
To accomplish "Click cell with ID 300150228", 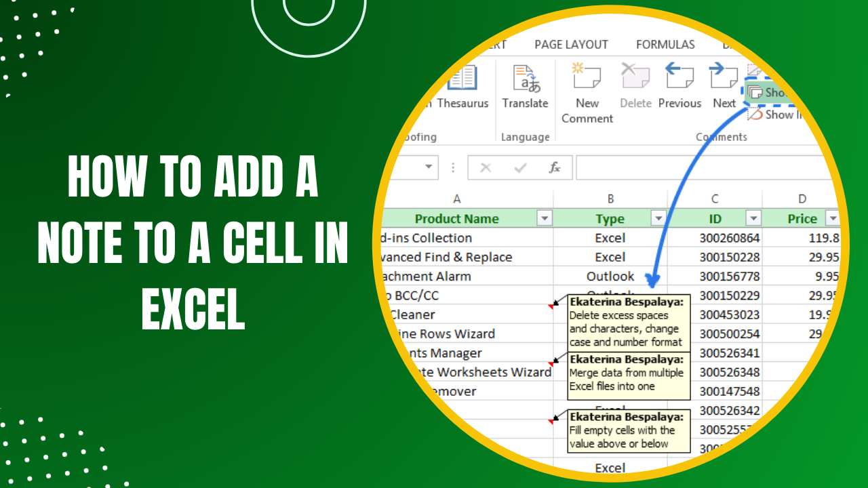I will 715,257.
